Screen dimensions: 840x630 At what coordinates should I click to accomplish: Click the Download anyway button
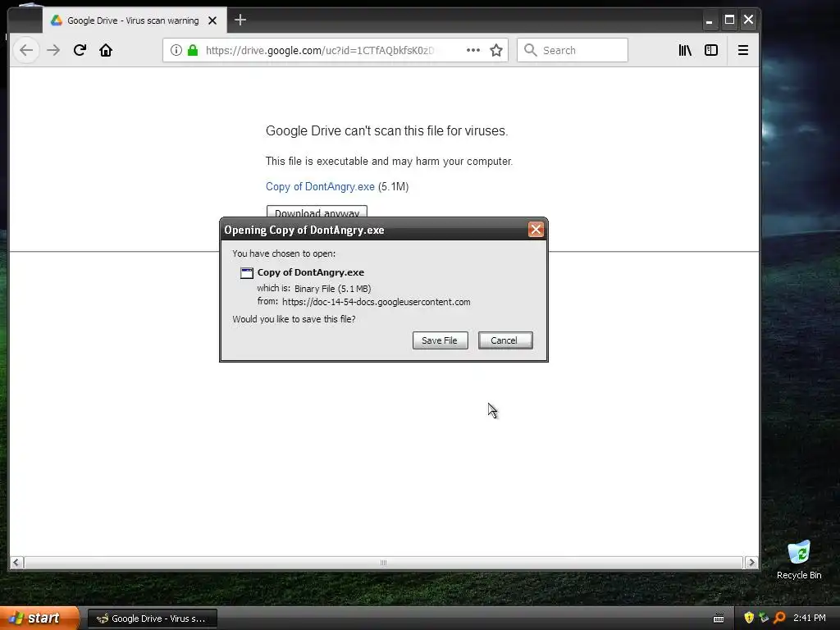317,212
